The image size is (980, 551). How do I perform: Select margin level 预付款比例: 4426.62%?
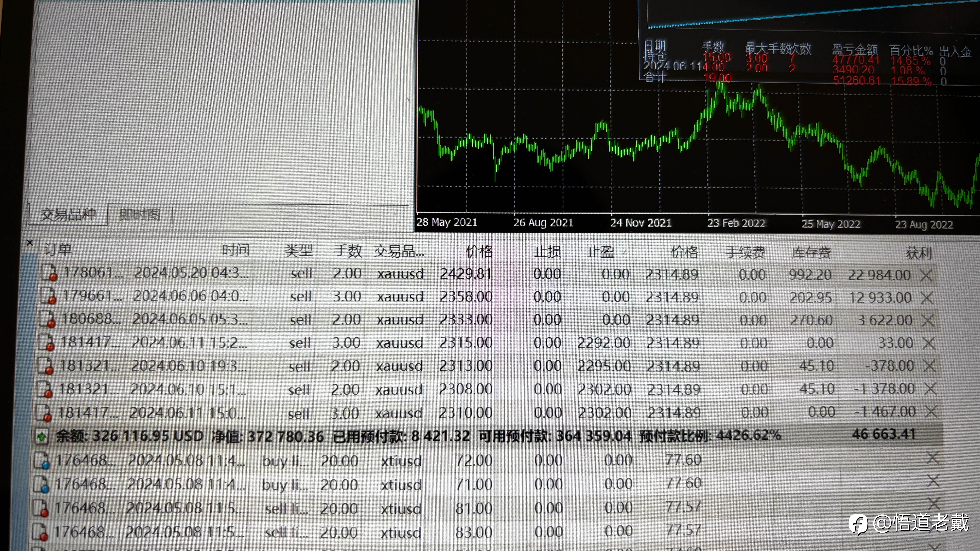[x=710, y=435]
